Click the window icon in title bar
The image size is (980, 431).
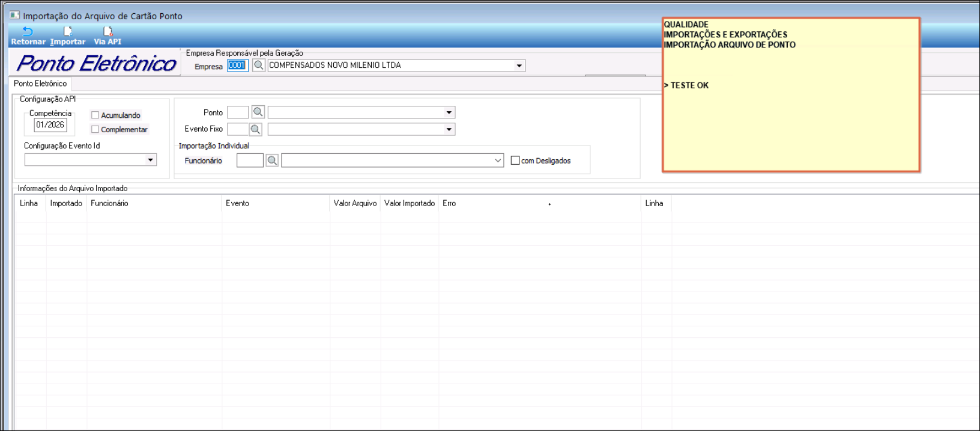click(x=14, y=16)
